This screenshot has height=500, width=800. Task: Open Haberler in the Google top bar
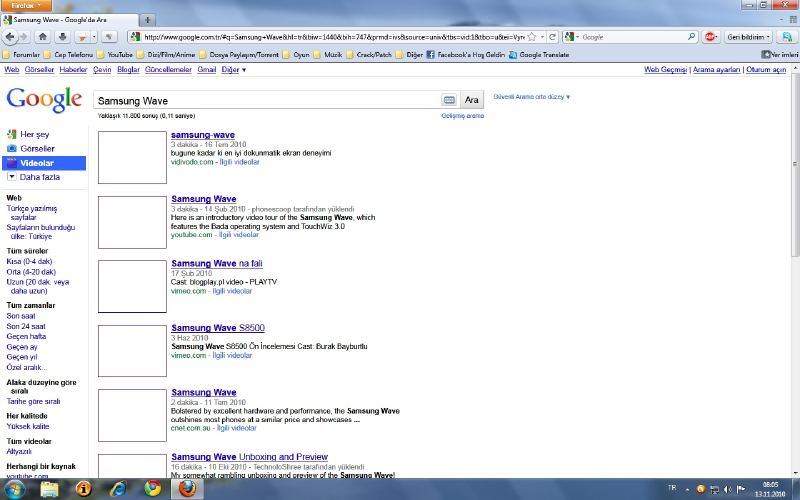tap(73, 69)
